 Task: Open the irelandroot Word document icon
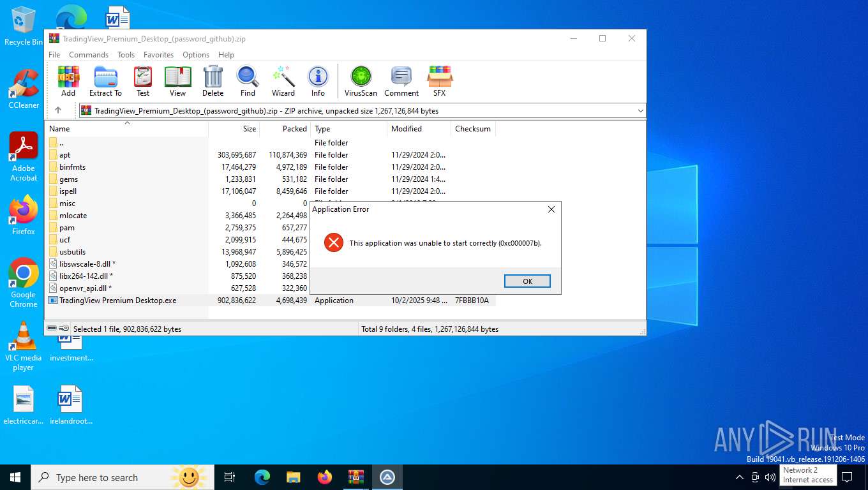click(70, 406)
